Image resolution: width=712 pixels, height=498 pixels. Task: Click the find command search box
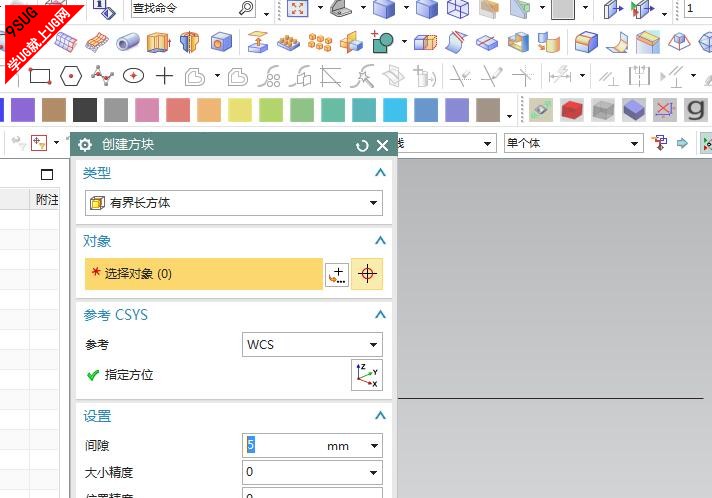click(x=193, y=8)
